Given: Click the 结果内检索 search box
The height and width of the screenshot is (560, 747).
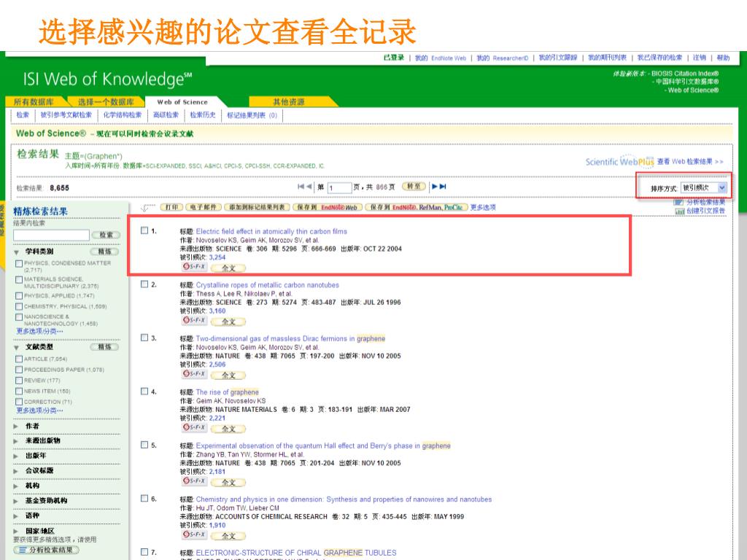Looking at the screenshot, I should [52, 236].
